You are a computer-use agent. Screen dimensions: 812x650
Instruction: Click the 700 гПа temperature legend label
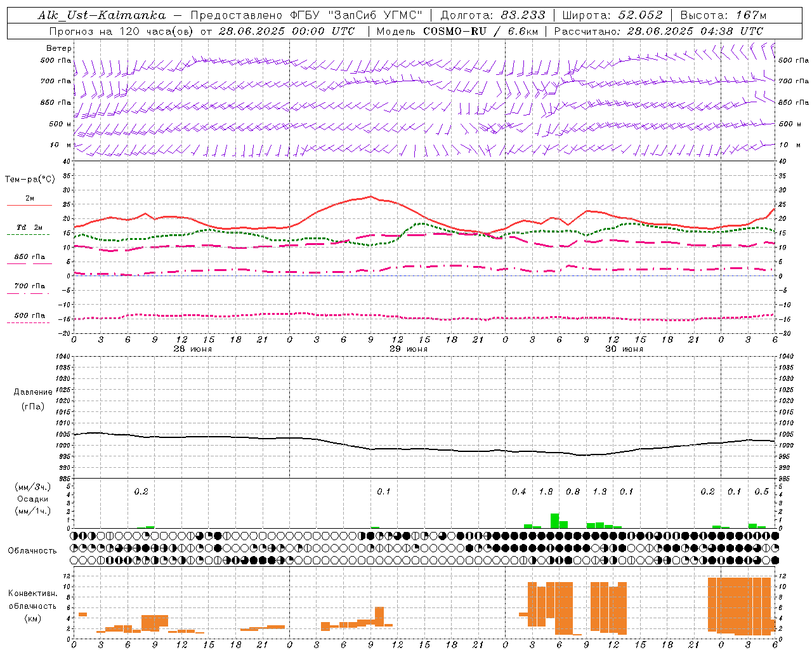coord(30,286)
